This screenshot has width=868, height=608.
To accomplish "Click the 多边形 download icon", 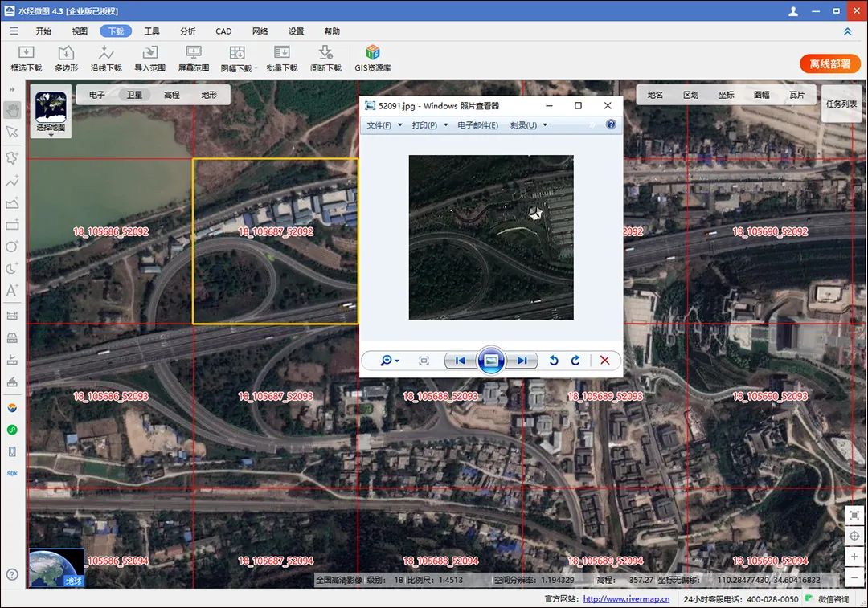I will (66, 59).
